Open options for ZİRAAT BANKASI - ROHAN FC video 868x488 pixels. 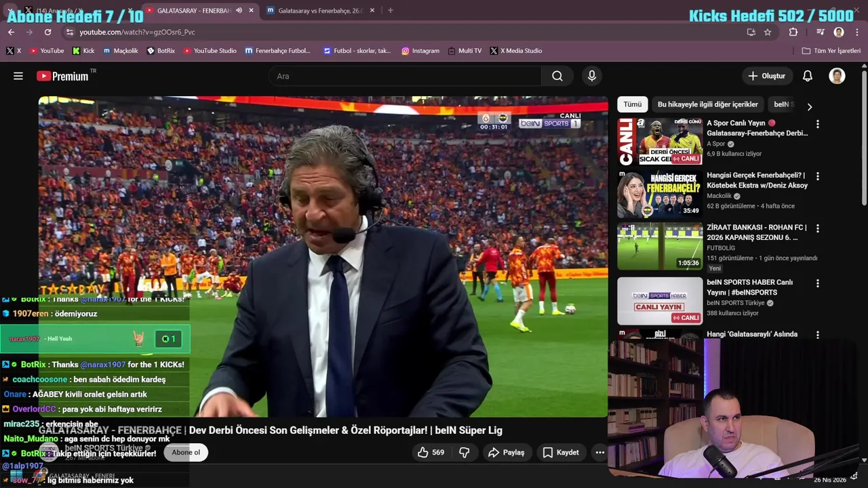817,228
